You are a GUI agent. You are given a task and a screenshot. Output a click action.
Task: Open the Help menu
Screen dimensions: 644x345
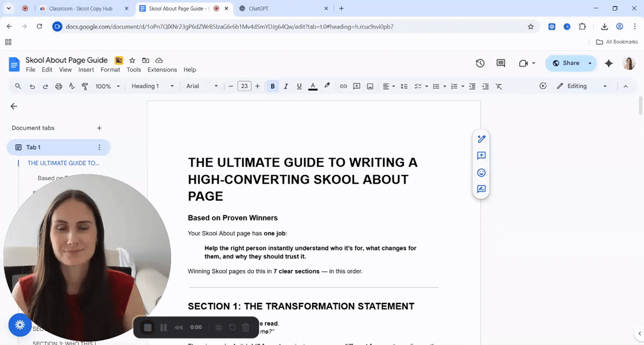click(x=190, y=70)
